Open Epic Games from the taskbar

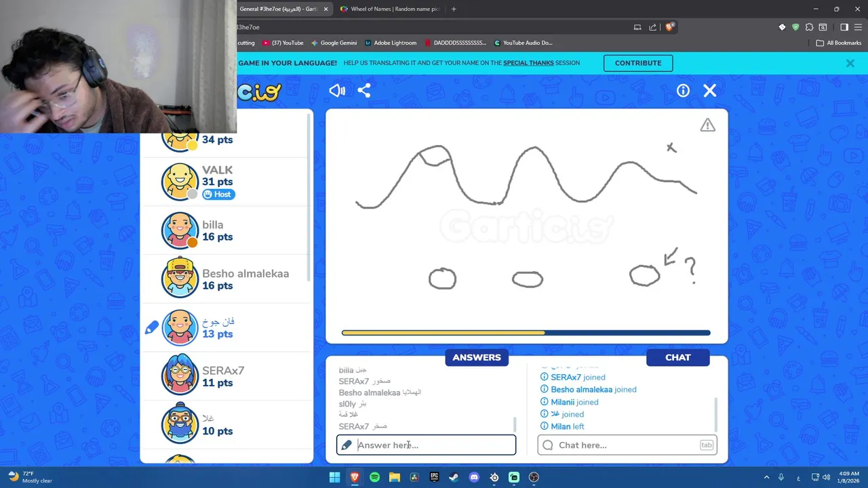pyautogui.click(x=435, y=477)
